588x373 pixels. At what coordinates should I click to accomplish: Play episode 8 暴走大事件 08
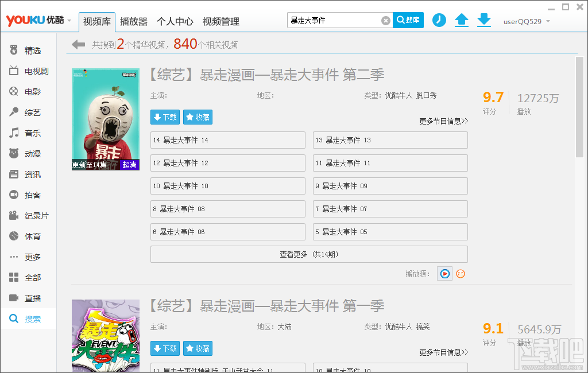tap(227, 209)
